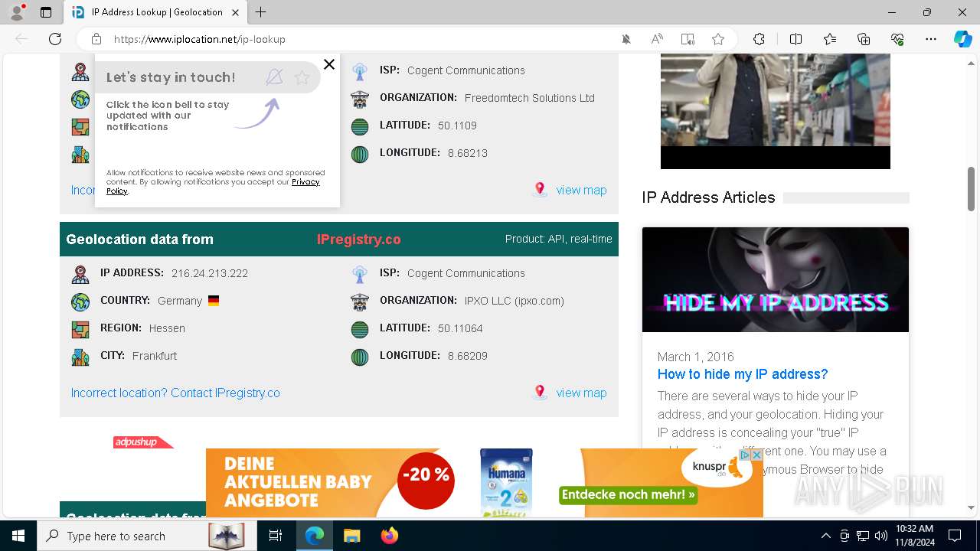Click the Hide My IP Address thumbnail
The image size is (980, 551).
coord(776,280)
